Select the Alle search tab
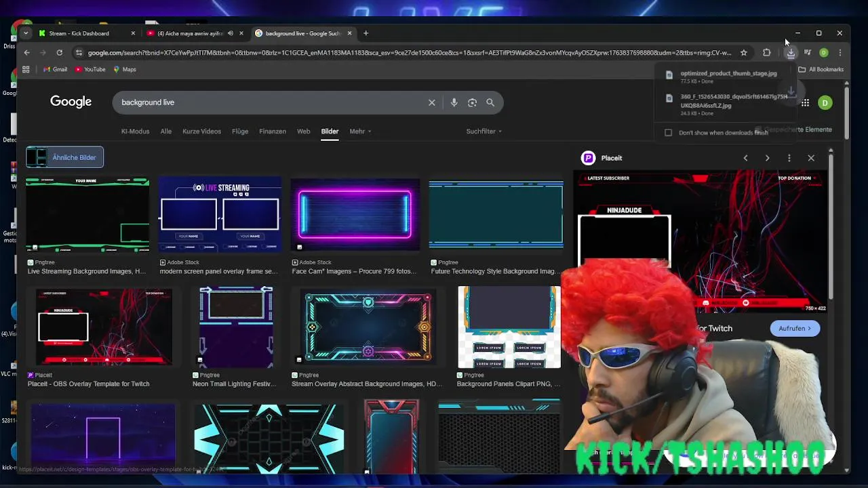This screenshot has width=868, height=488. (x=166, y=131)
